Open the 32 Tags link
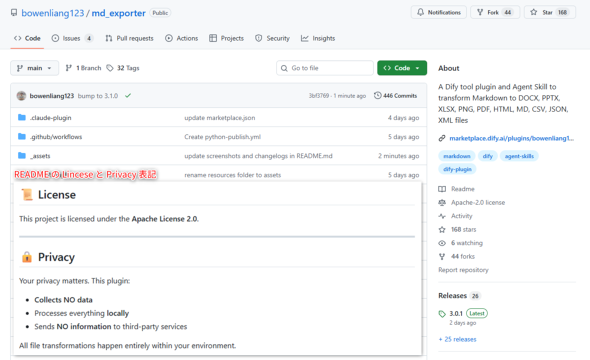Screen dimensions: 590x360 coord(123,68)
